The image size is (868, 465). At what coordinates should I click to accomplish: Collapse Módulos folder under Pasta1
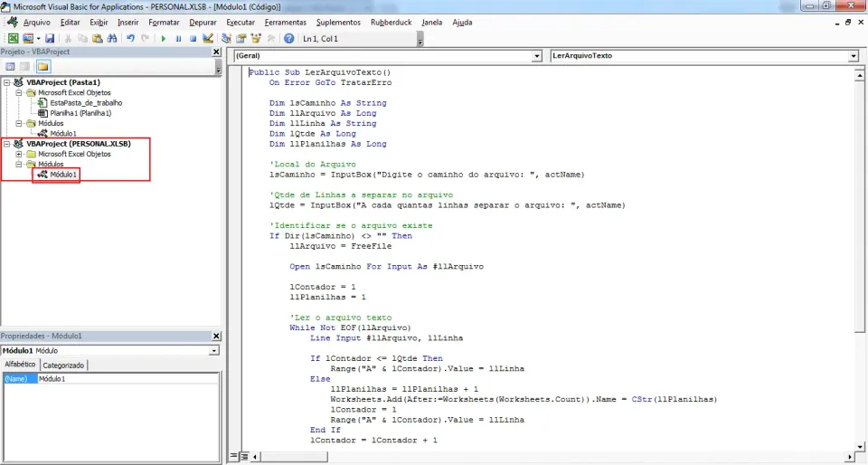click(x=19, y=123)
